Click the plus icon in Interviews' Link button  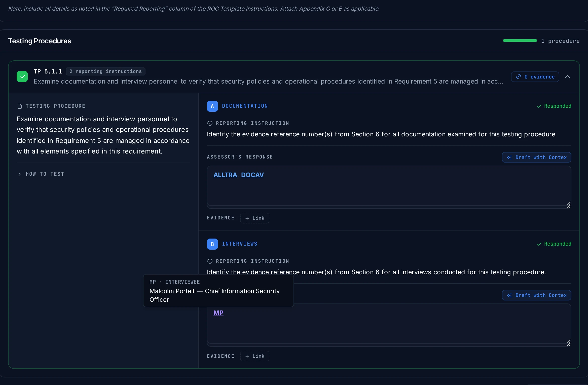click(247, 356)
